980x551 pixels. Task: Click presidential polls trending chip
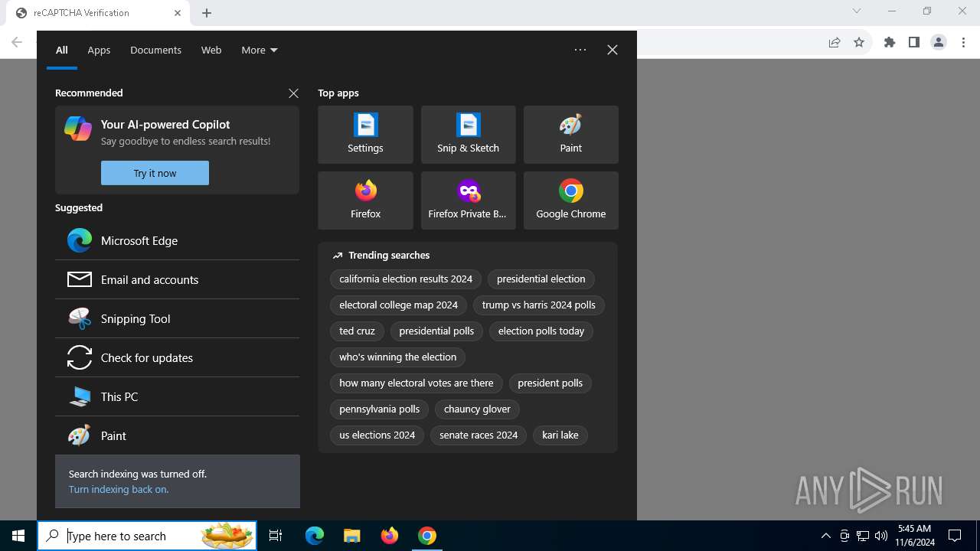pyautogui.click(x=436, y=331)
